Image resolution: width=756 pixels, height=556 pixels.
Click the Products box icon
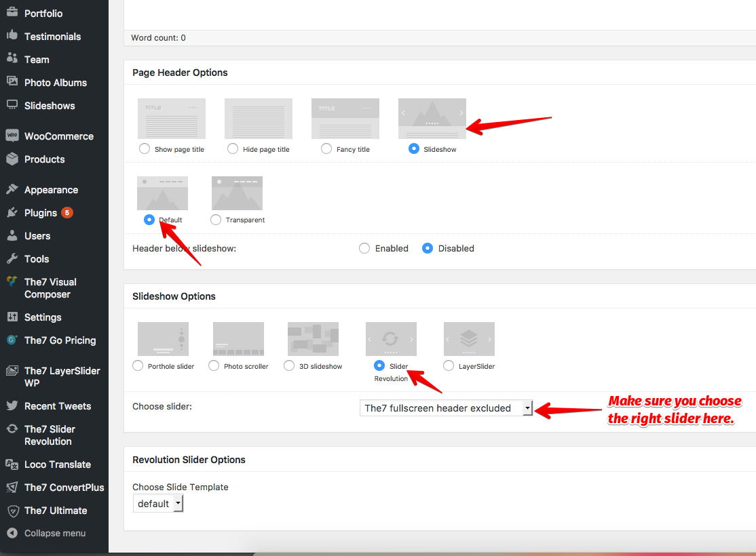point(12,159)
